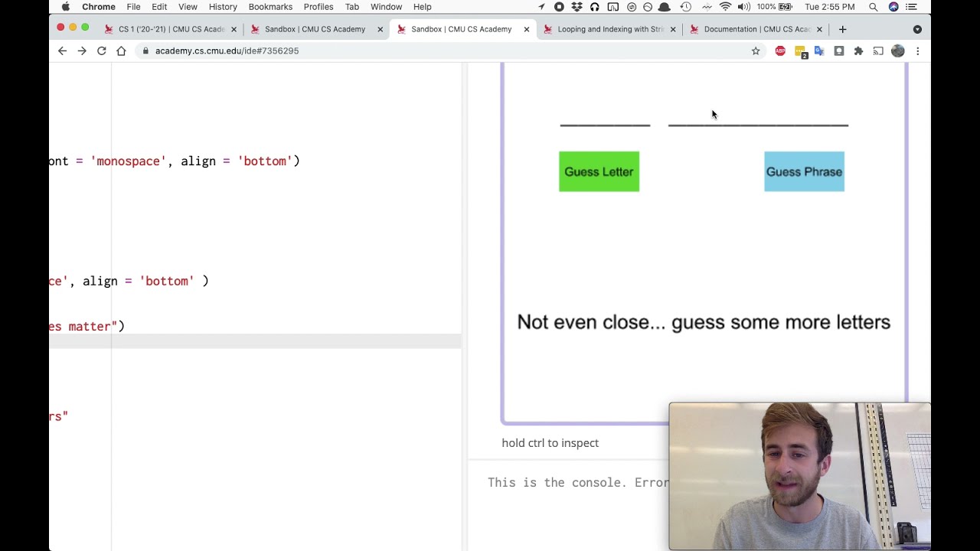Close the Documentation tab
This screenshot has height=551, width=980.
tap(819, 29)
